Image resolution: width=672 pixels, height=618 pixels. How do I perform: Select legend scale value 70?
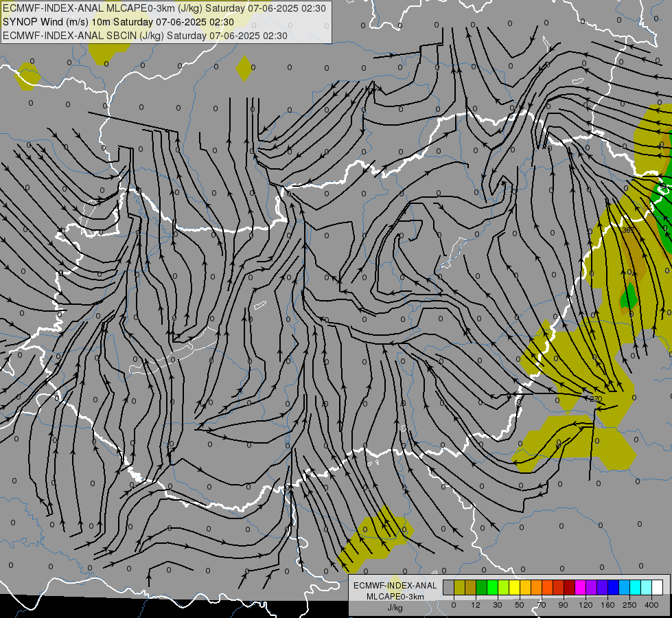(542, 605)
